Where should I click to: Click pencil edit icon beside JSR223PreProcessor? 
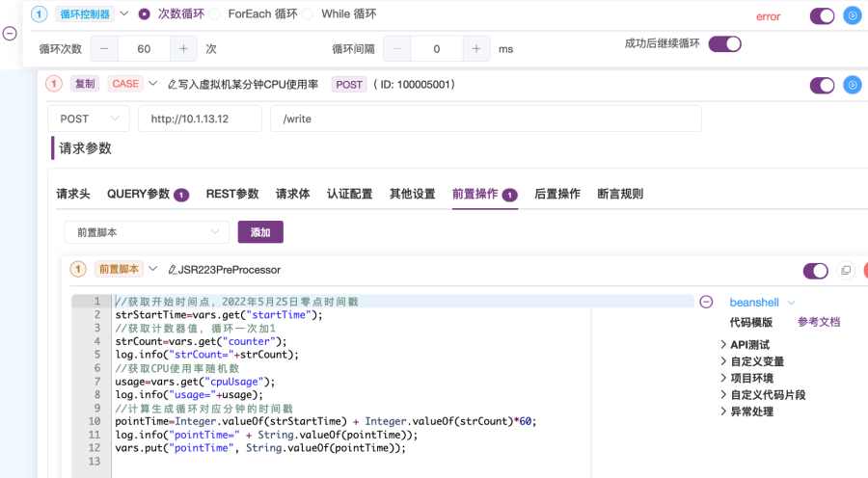[173, 270]
